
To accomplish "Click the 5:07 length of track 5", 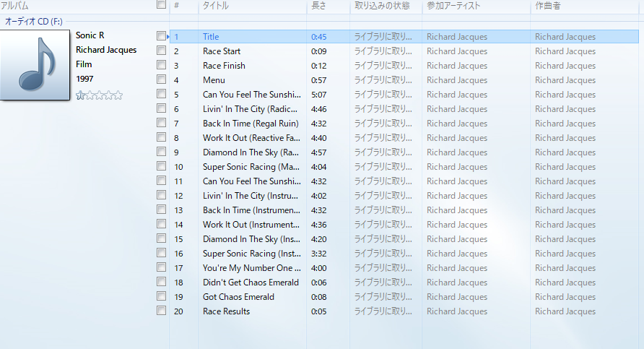I will (x=318, y=95).
